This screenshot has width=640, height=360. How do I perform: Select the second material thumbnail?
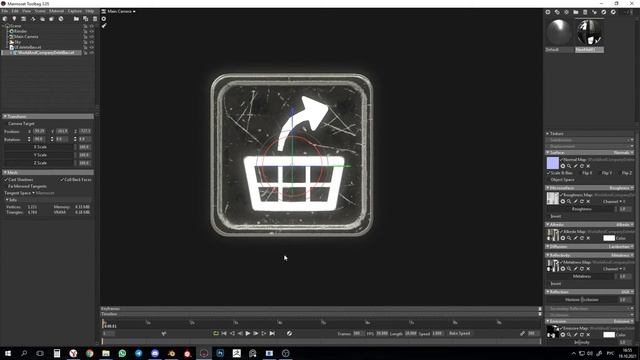click(x=589, y=32)
